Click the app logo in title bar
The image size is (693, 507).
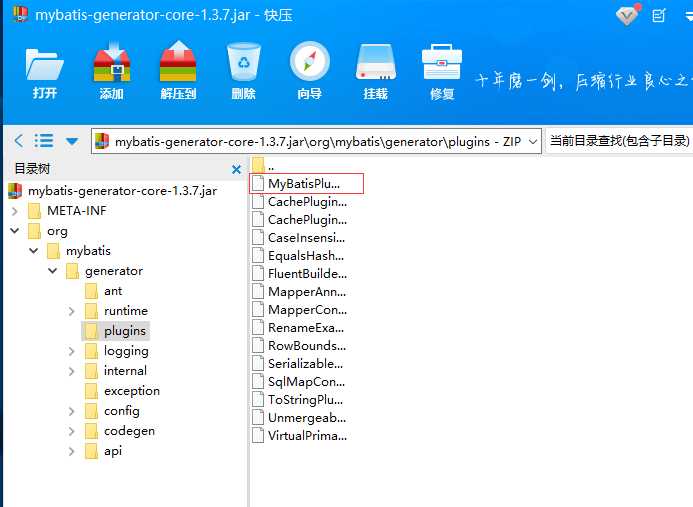[21, 14]
